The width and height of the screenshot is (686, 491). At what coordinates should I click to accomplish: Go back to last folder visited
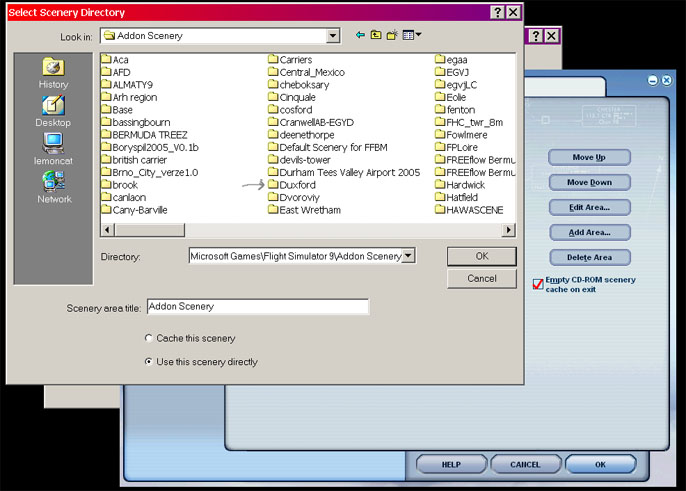tap(360, 36)
